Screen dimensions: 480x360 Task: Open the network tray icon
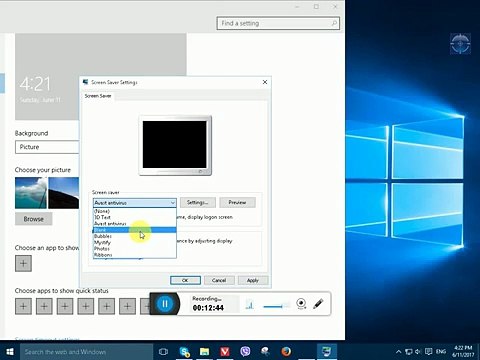pyautogui.click(x=409, y=352)
